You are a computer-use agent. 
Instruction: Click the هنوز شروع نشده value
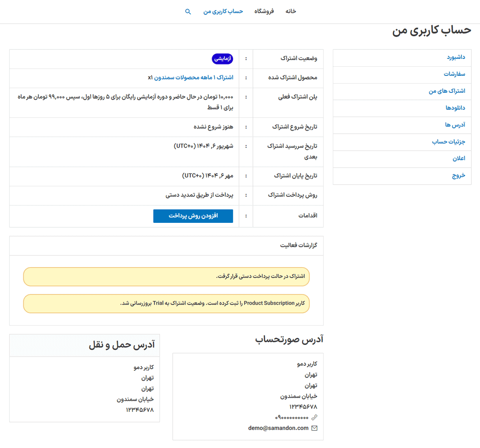(x=213, y=126)
